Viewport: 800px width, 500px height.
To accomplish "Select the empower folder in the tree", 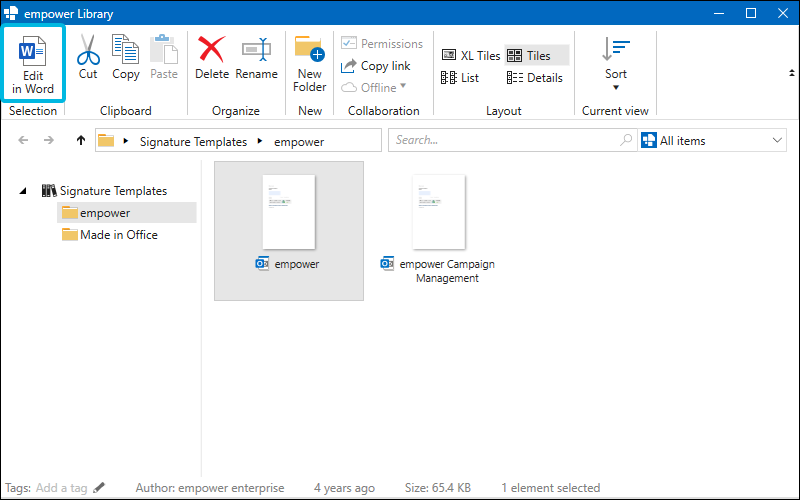I will click(127, 213).
